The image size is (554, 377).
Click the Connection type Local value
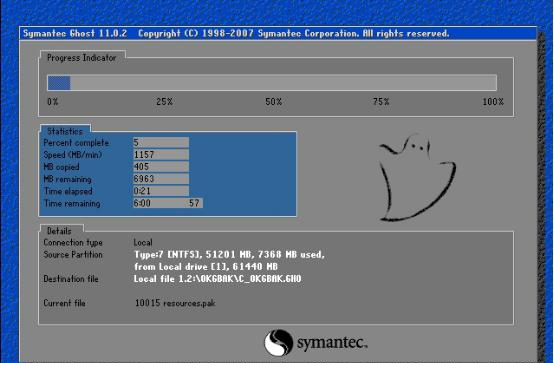tap(143, 242)
